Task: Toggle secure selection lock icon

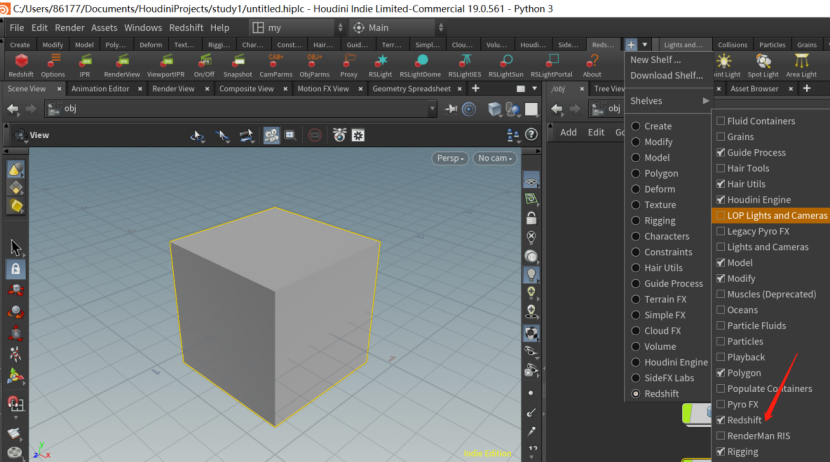Action: coord(15,269)
